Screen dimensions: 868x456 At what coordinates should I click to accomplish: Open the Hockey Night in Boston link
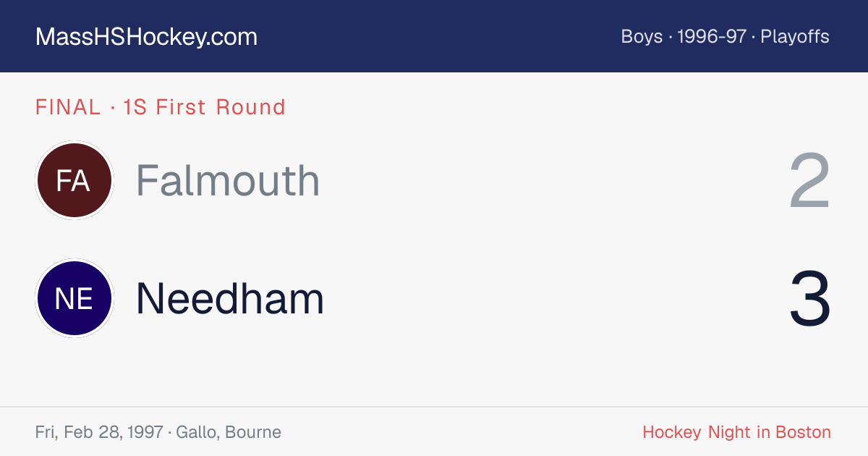[736, 433]
